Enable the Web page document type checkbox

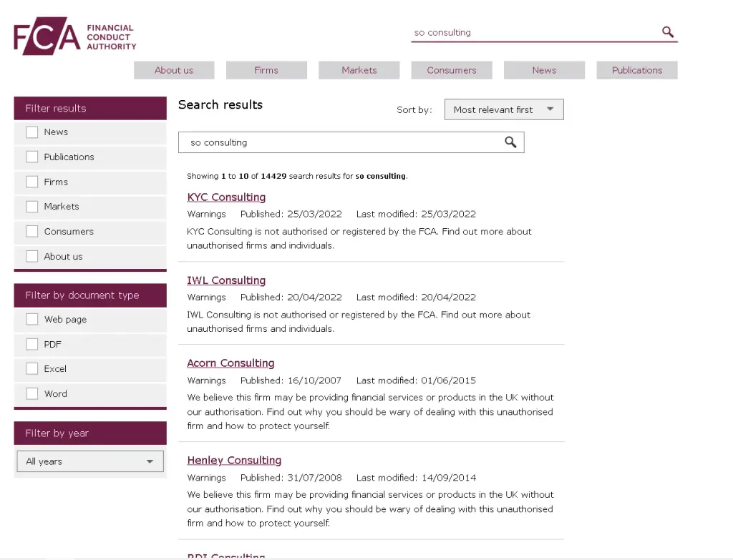tap(31, 319)
